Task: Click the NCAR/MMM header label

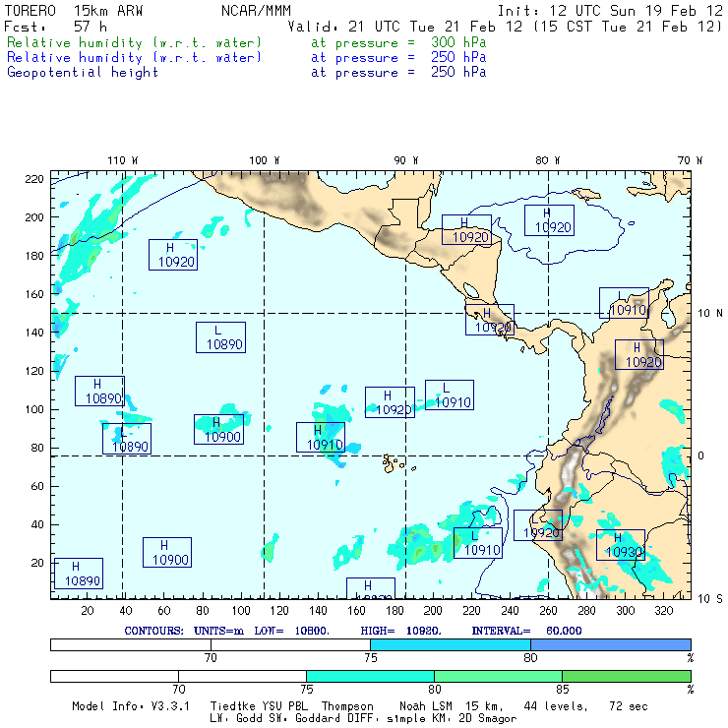Action: (256, 10)
